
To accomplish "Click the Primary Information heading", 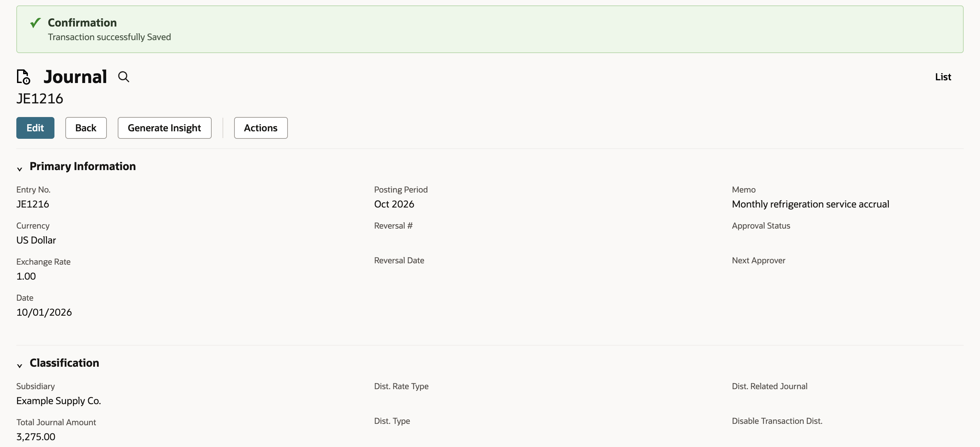I will coord(83,166).
